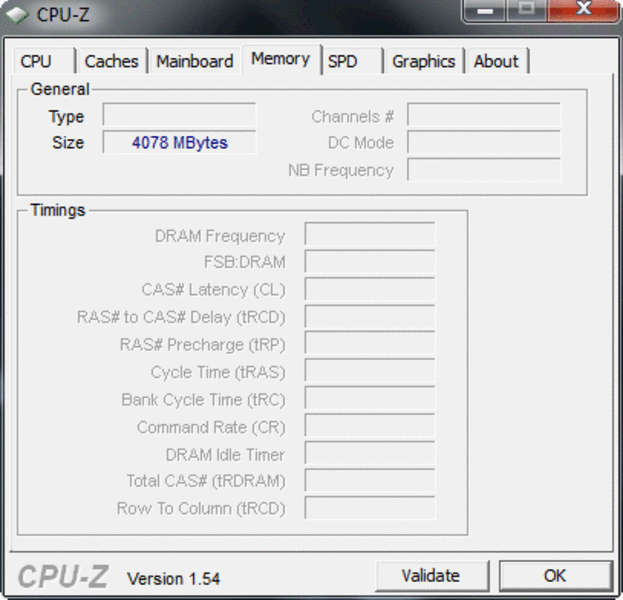Click the DC Mode field
The image size is (623, 600).
click(x=484, y=142)
